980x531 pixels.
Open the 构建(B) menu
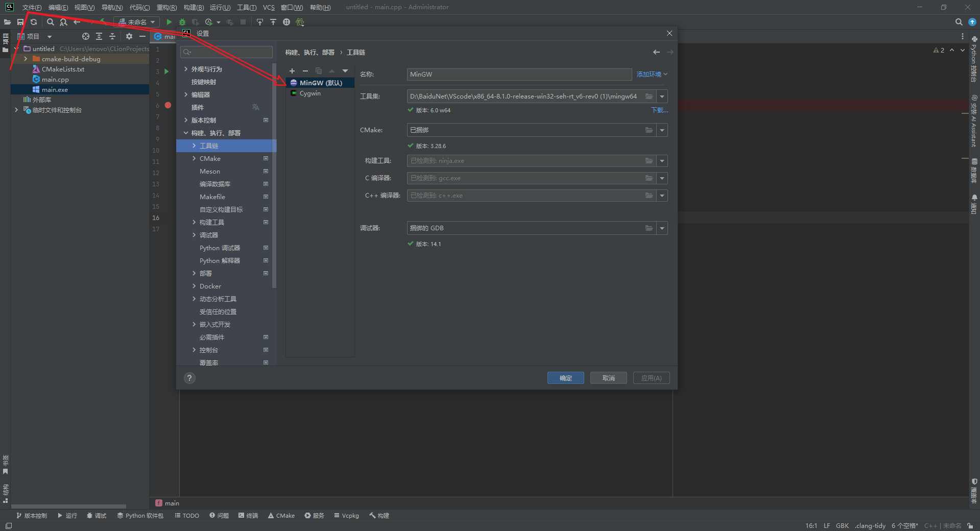194,7
